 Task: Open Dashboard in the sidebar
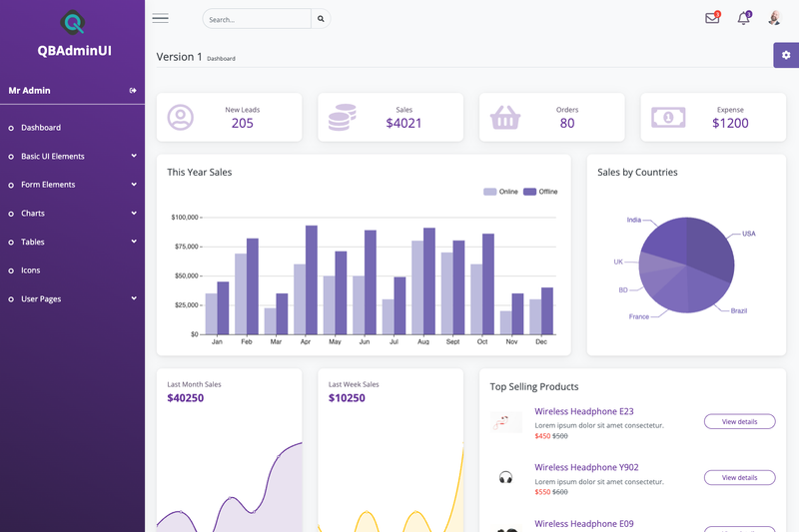pos(41,128)
